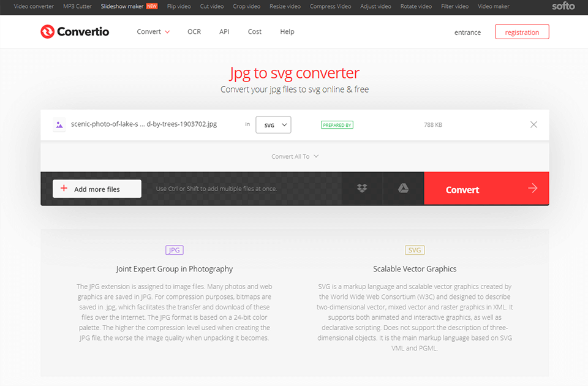588x386 pixels.
Task: Open the OCR menu item
Action: click(x=194, y=31)
